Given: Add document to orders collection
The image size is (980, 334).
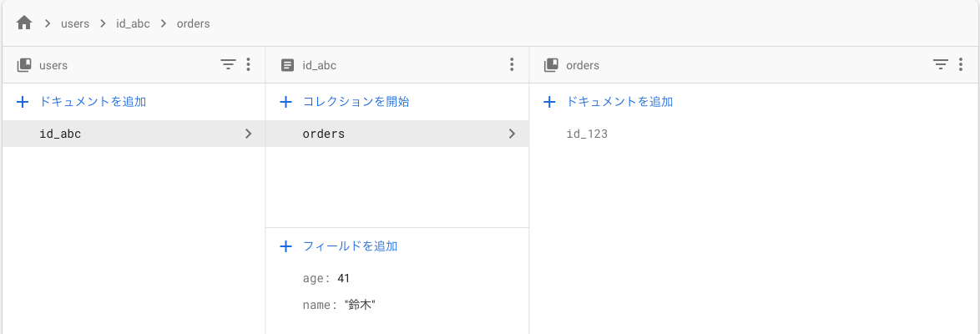Looking at the screenshot, I should (x=609, y=102).
